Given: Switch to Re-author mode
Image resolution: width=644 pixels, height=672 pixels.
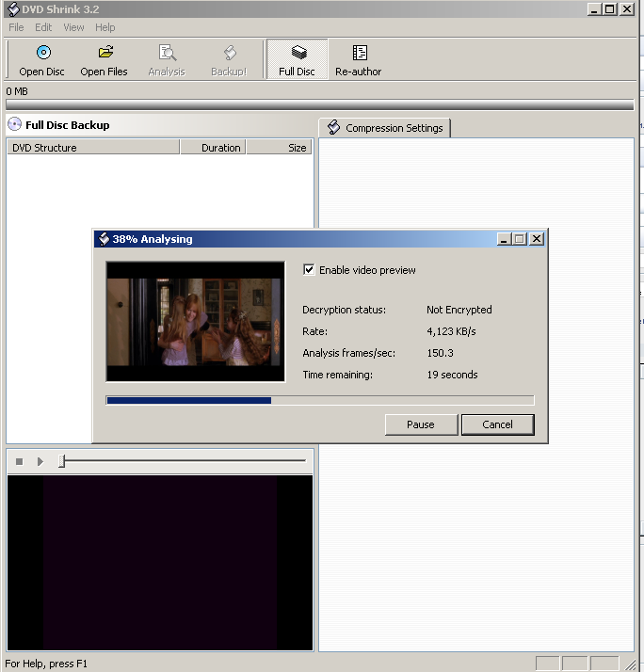Looking at the screenshot, I should point(359,60).
